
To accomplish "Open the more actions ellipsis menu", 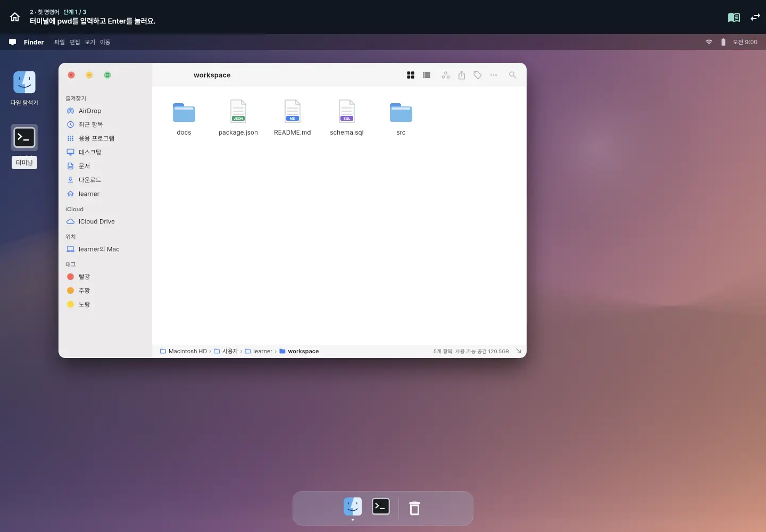I will tap(494, 75).
